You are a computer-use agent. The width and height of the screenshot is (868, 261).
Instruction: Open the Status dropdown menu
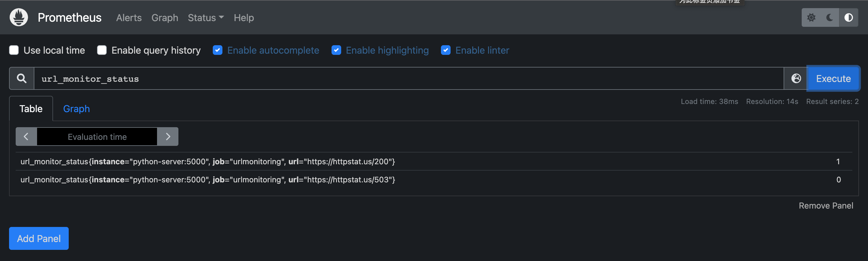tap(206, 17)
